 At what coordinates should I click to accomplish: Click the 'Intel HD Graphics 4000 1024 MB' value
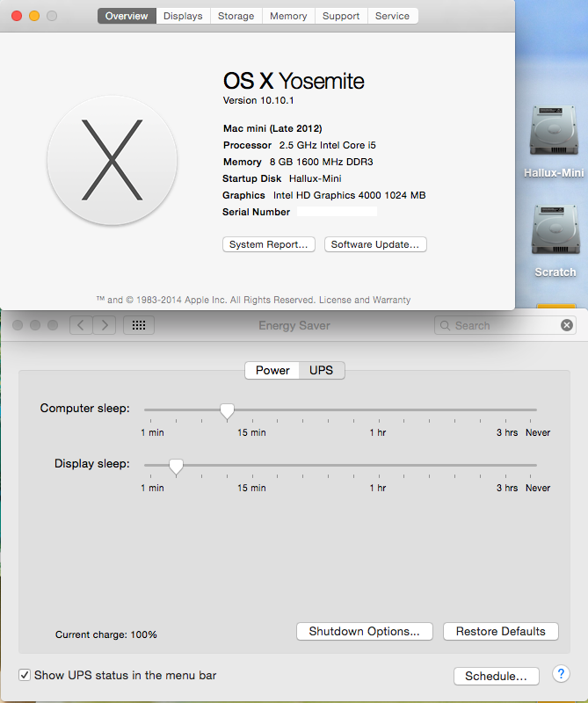[350, 195]
